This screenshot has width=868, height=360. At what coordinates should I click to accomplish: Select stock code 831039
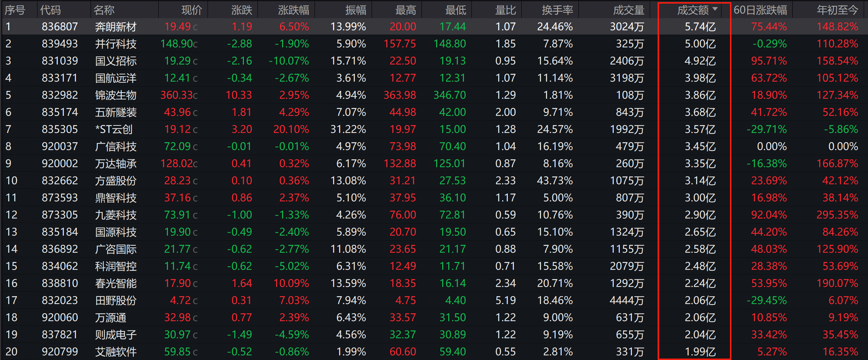pyautogui.click(x=60, y=61)
